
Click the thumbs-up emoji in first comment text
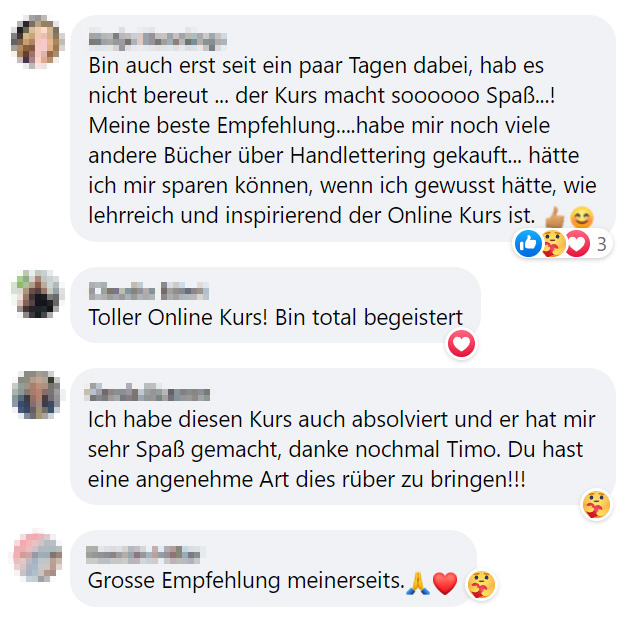point(555,218)
